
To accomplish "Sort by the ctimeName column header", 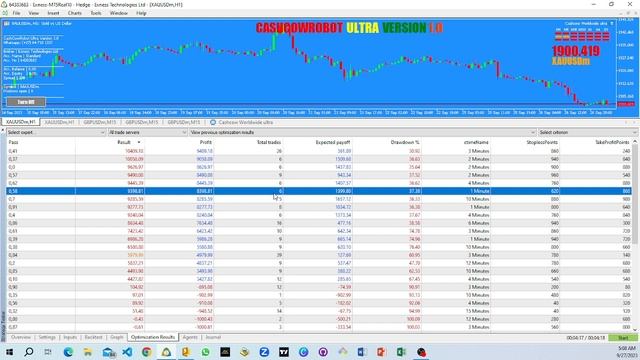I will 456,142.
